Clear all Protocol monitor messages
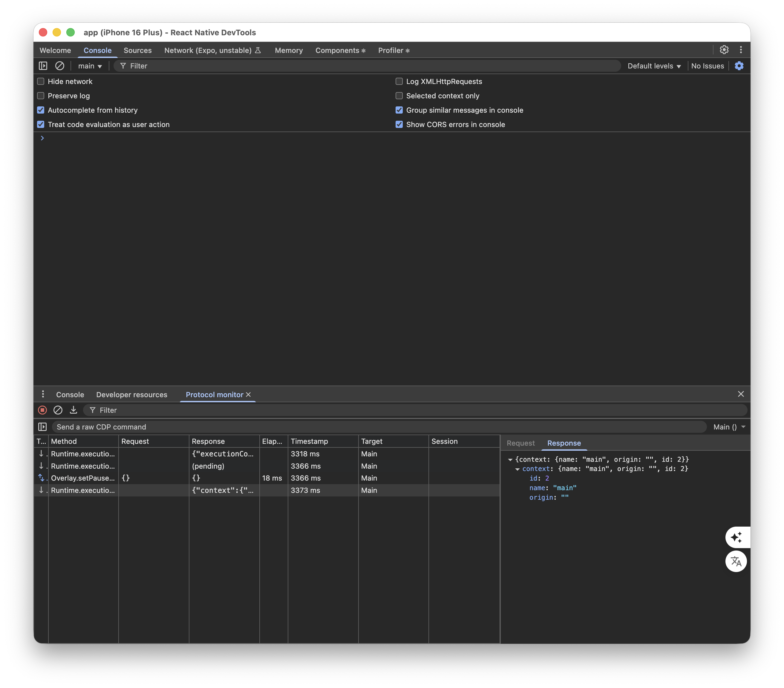This screenshot has width=784, height=688. 58,410
